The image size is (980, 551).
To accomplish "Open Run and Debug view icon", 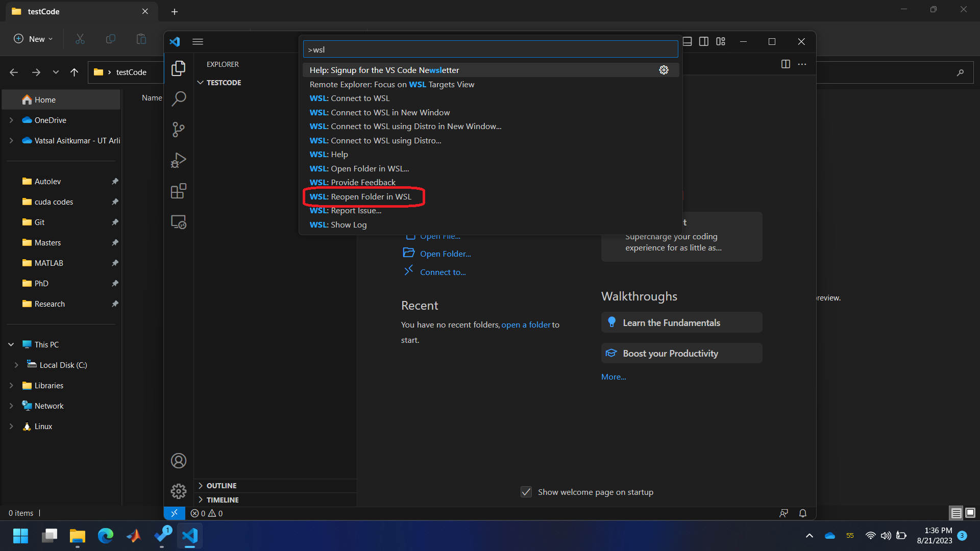I will pyautogui.click(x=178, y=160).
